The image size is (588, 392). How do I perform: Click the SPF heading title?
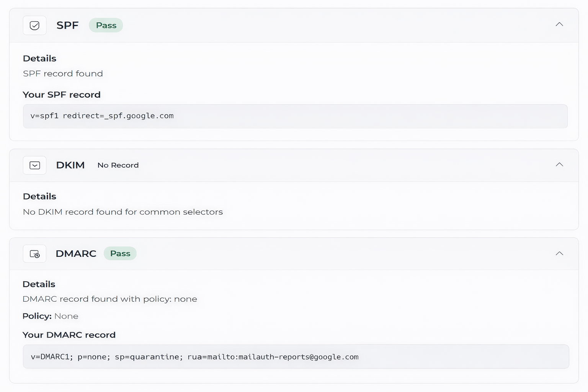tap(67, 25)
